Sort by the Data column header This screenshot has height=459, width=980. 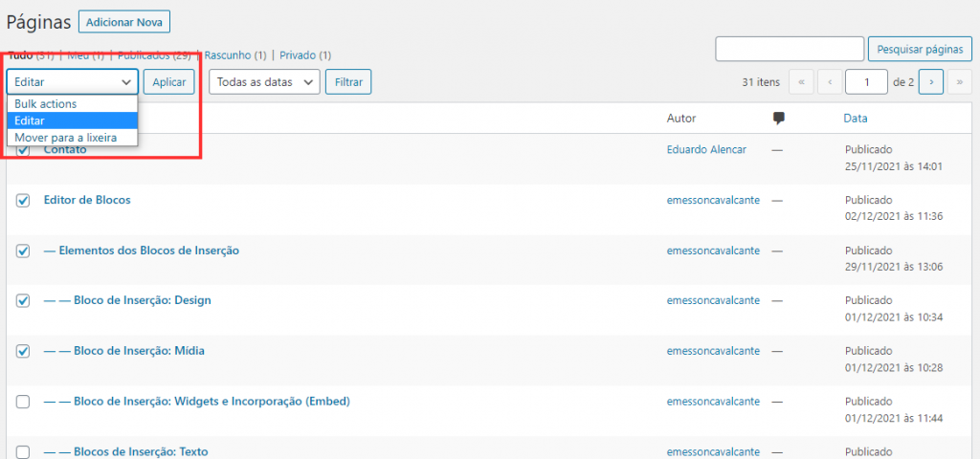pos(855,118)
